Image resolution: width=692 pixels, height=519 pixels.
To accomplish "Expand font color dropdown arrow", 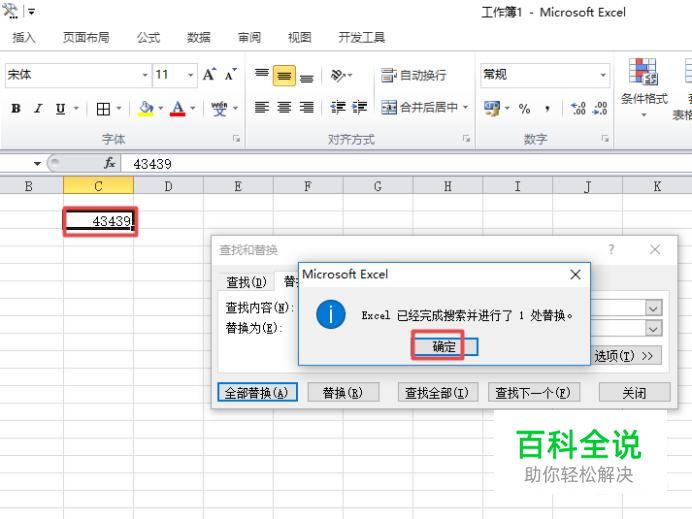I will [193, 108].
